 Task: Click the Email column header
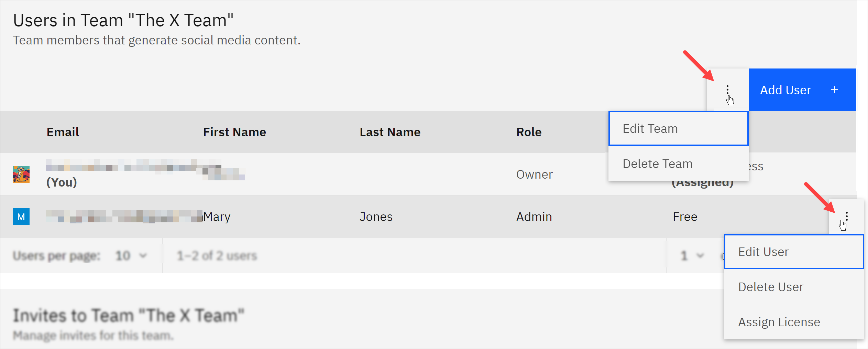pos(63,132)
